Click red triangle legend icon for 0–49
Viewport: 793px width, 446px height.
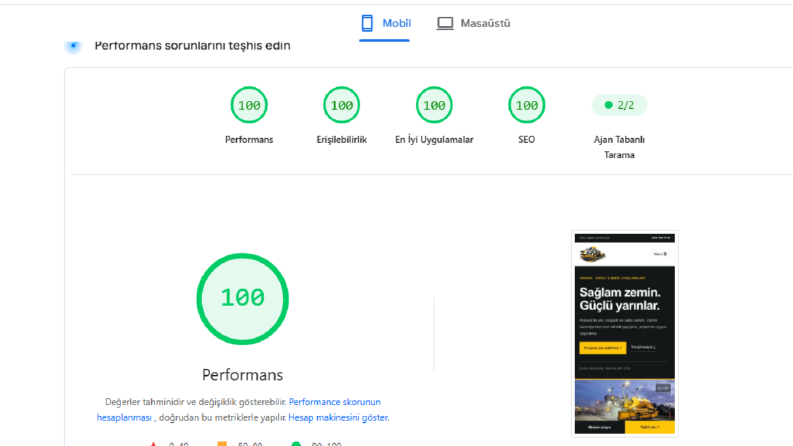pos(153,444)
